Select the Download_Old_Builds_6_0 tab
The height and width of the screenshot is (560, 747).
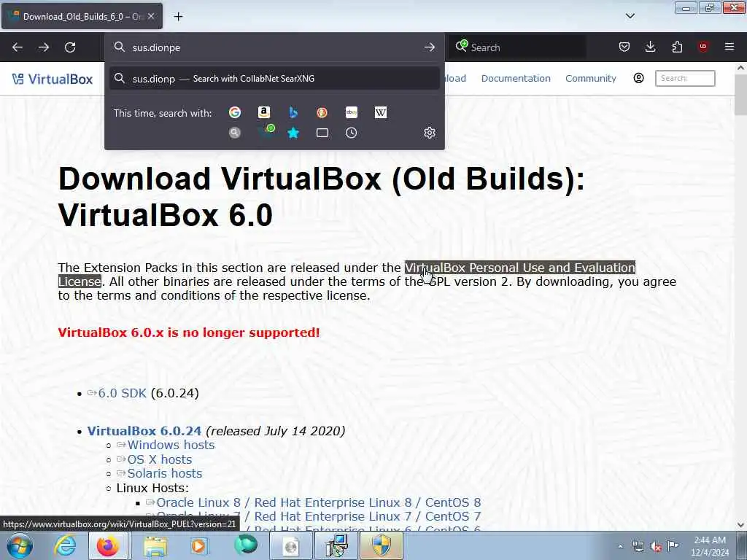[82, 16]
